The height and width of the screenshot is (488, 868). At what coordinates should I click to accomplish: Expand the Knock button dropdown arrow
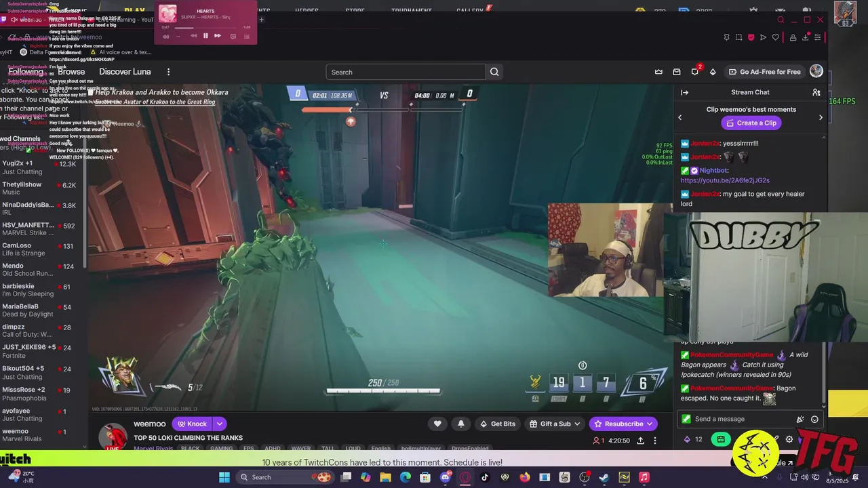point(220,424)
